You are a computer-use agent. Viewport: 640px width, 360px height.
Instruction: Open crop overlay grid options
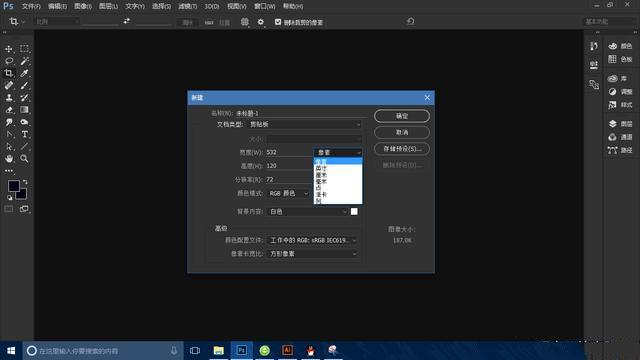[244, 22]
